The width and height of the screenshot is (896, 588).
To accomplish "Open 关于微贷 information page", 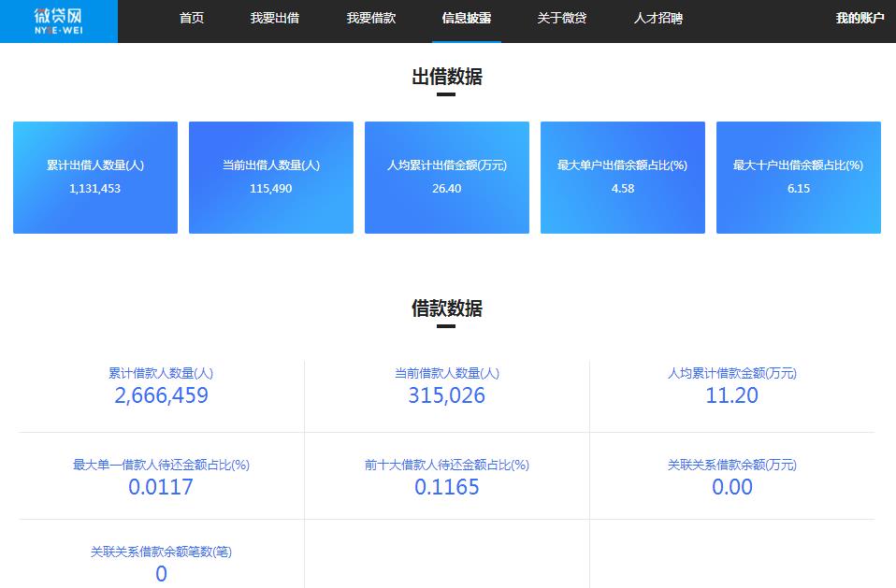I will pyautogui.click(x=560, y=18).
